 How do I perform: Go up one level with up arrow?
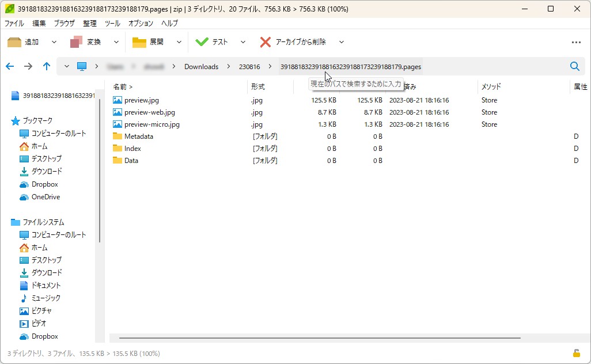click(x=46, y=67)
